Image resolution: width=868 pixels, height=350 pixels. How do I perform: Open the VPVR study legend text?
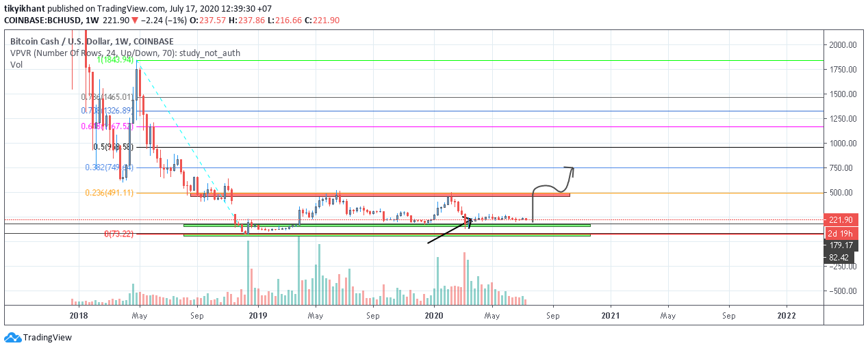(x=125, y=53)
